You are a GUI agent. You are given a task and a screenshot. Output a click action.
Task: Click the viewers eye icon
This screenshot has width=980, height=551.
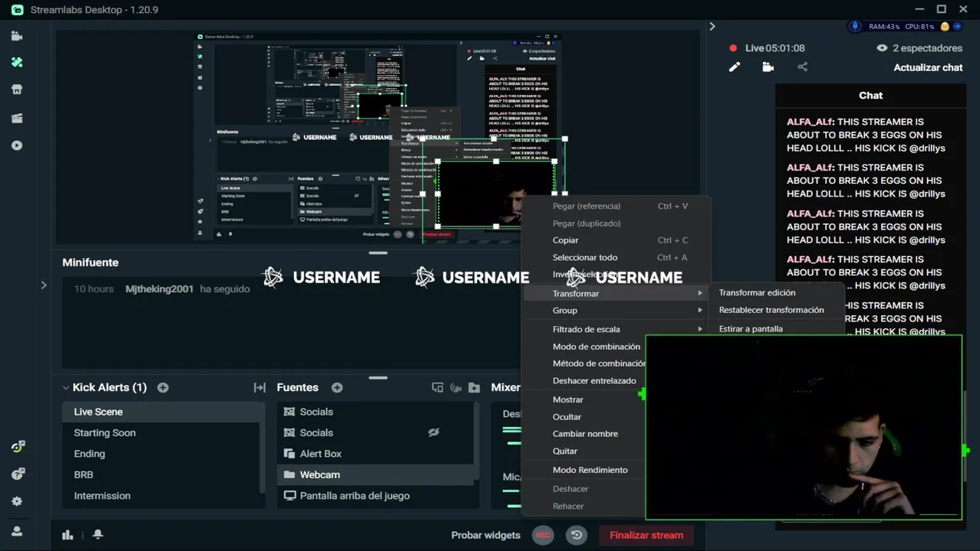pyautogui.click(x=882, y=47)
